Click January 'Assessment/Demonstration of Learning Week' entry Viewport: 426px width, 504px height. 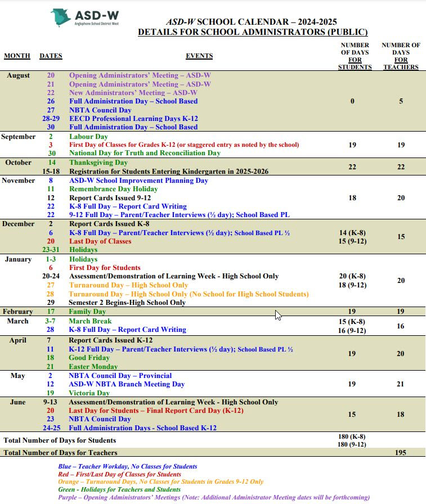[x=174, y=276]
